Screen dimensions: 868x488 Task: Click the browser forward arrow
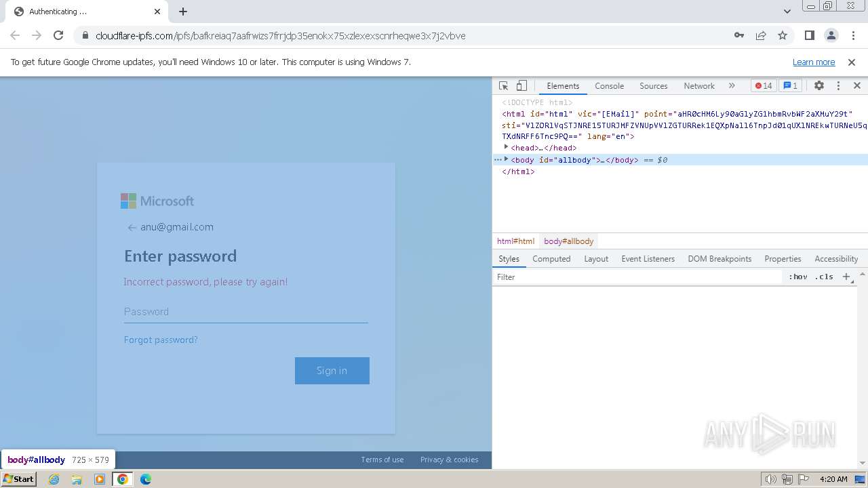(37, 35)
